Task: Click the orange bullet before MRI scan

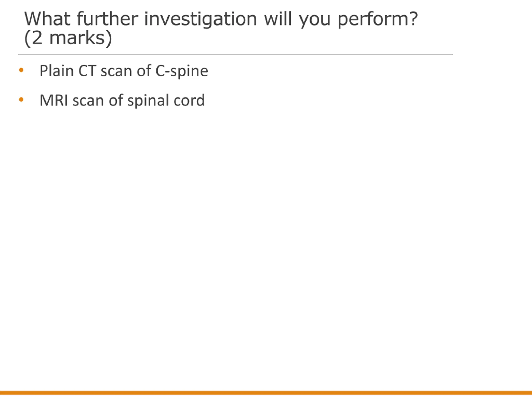Action: click(x=21, y=99)
